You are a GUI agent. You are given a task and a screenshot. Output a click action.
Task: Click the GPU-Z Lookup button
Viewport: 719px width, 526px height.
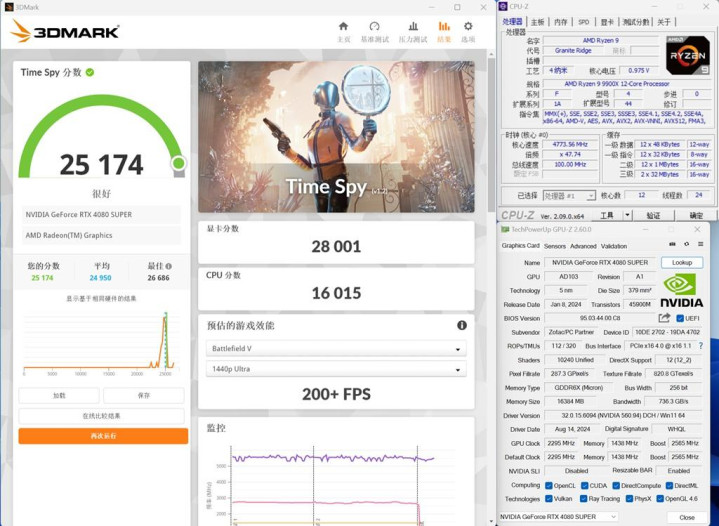(x=682, y=263)
